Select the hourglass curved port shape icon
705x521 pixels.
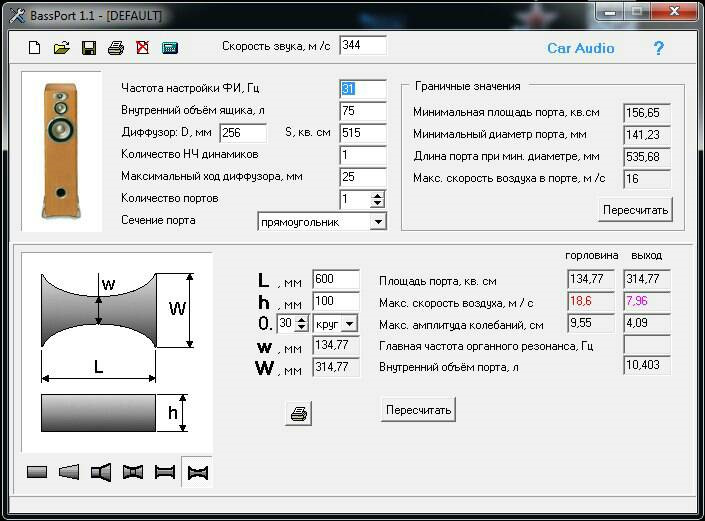pyautogui.click(x=197, y=472)
